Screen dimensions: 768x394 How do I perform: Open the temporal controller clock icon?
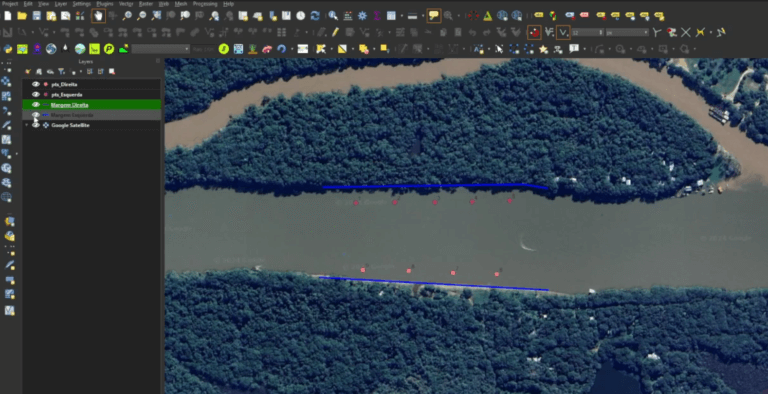coord(301,16)
